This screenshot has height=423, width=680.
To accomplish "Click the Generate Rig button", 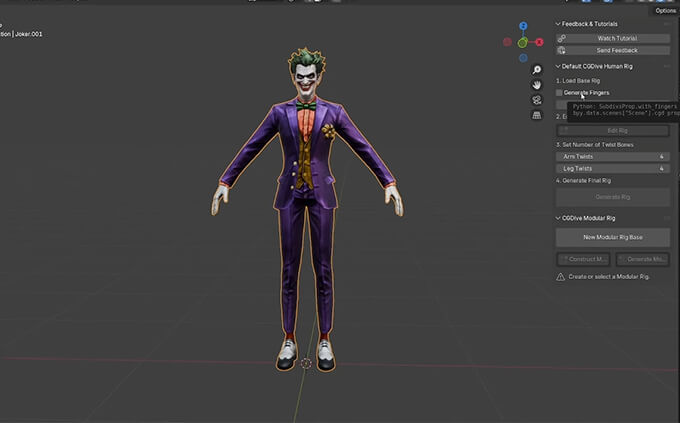I will [x=612, y=197].
